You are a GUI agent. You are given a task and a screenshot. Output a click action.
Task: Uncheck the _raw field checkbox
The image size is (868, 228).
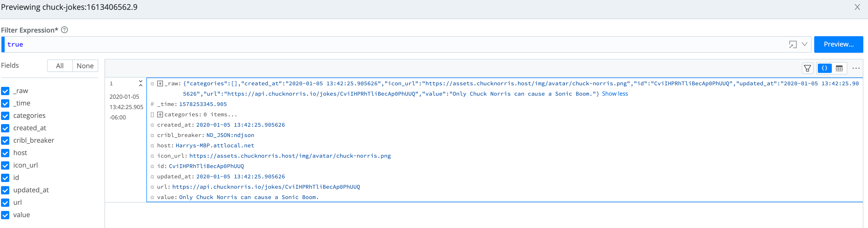point(5,91)
